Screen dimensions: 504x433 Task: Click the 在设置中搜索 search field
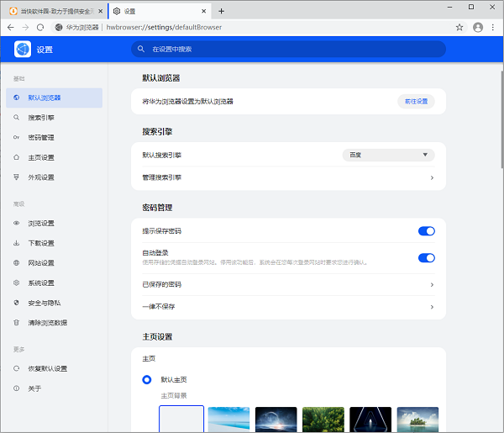[x=294, y=50]
